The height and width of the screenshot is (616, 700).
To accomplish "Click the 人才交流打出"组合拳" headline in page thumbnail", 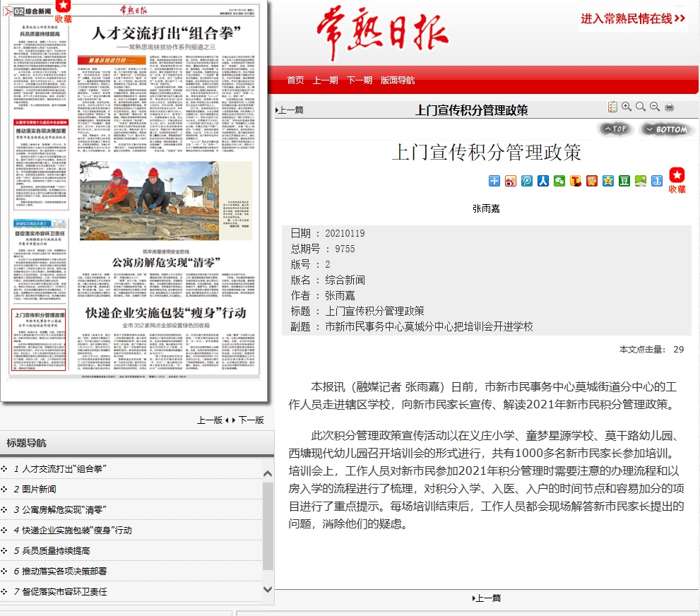I will coord(166,33).
